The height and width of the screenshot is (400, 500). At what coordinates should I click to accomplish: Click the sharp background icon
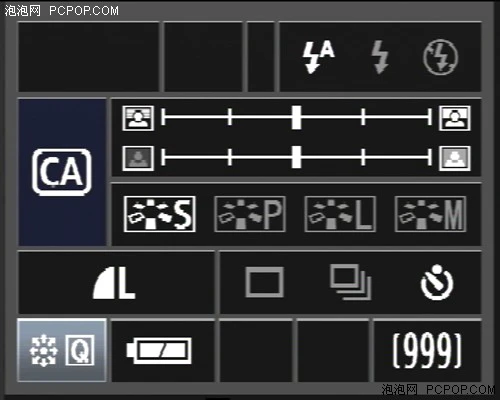point(455,118)
